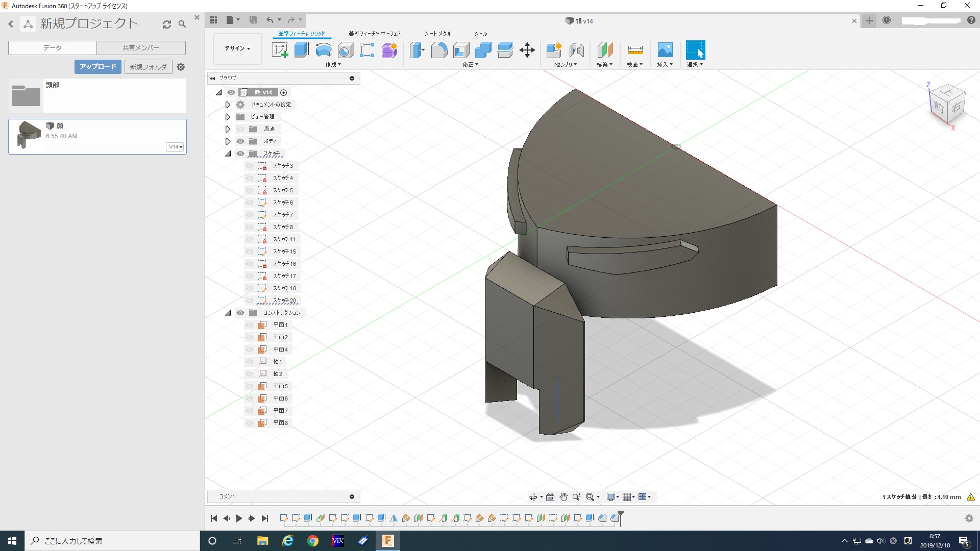Select the Create Sketch tool icon
The height and width of the screenshot is (551, 980).
[x=280, y=50]
